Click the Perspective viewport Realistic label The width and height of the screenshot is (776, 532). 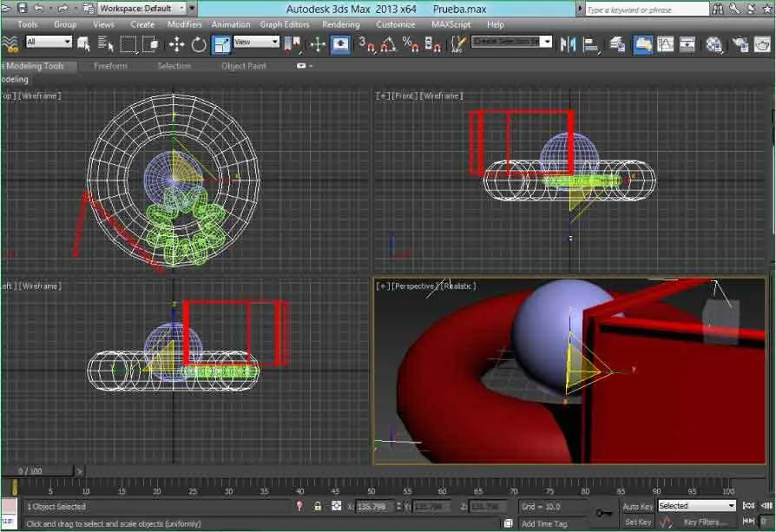(458, 286)
